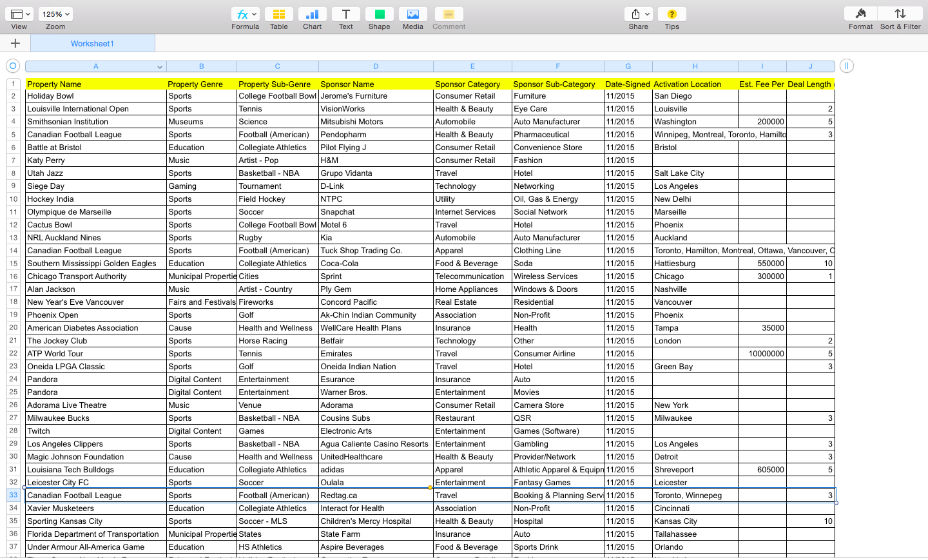Select cell 'Fantasy Games'
The height and width of the screenshot is (560, 928).
[558, 483]
